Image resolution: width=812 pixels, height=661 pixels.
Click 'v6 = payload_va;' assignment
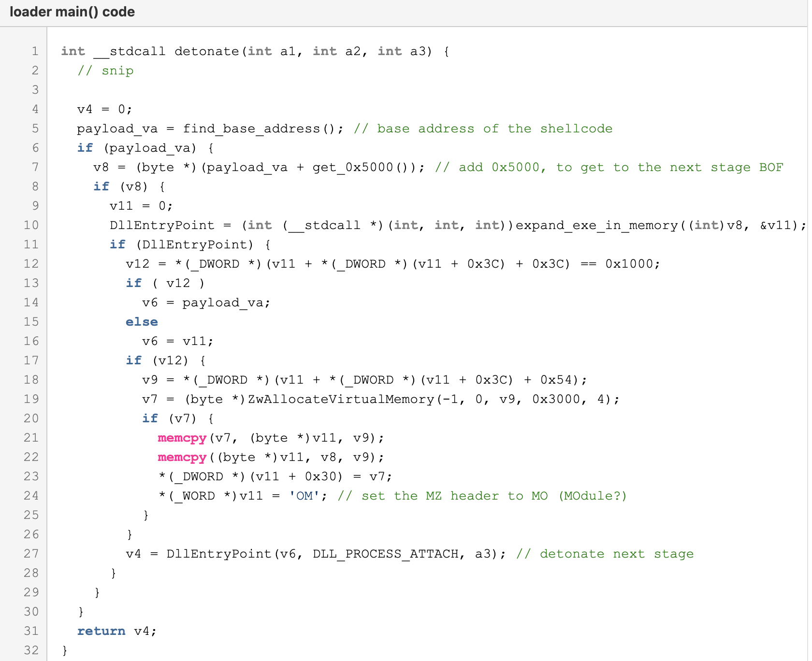[x=206, y=302]
